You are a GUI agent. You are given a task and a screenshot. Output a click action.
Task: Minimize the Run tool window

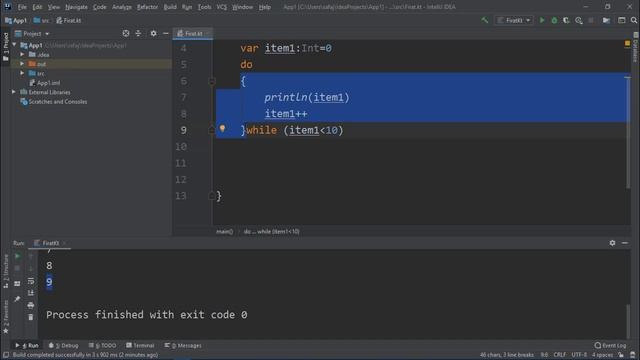[x=625, y=243]
